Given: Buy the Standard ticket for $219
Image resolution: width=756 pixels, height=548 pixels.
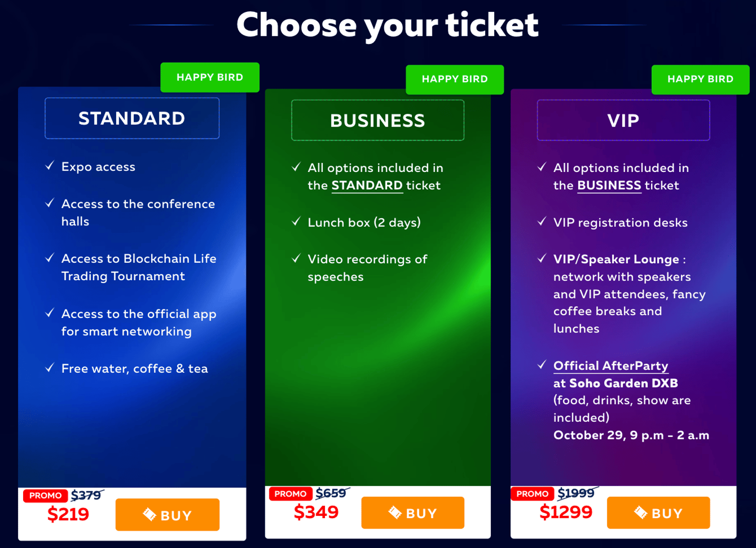Looking at the screenshot, I should [167, 514].
